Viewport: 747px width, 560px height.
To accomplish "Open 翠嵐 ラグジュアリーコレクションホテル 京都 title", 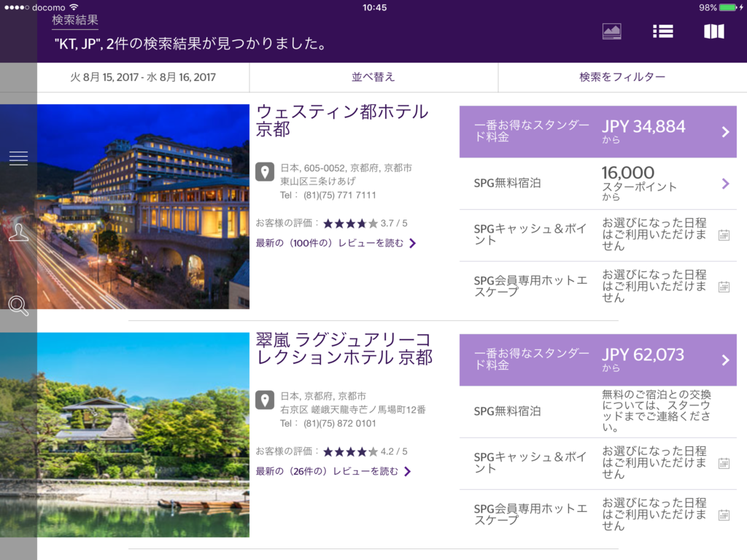I will point(344,349).
